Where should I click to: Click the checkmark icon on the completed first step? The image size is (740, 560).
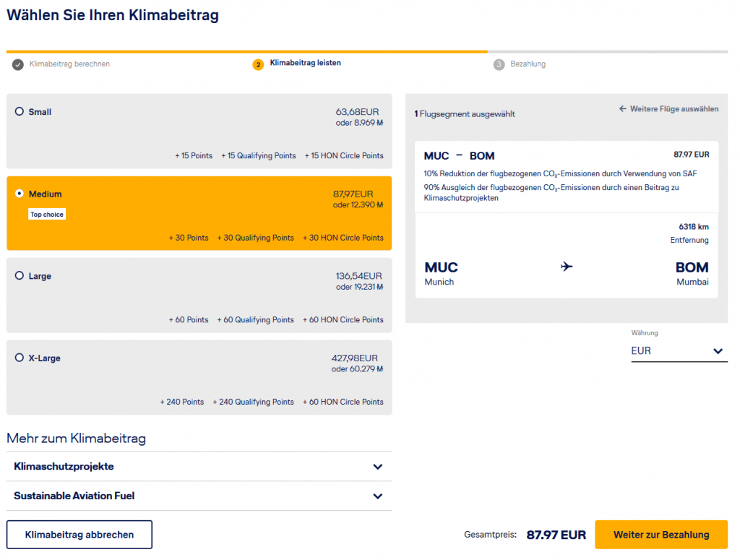point(16,64)
